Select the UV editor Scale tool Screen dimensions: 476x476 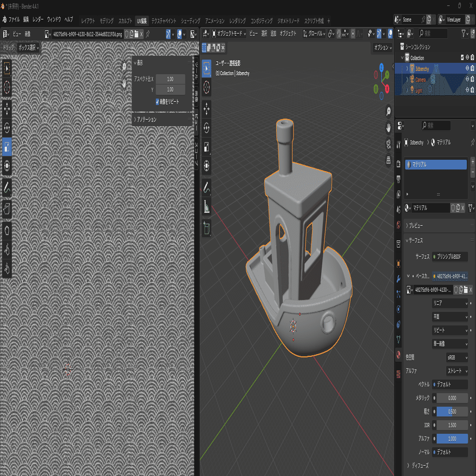coord(7,146)
